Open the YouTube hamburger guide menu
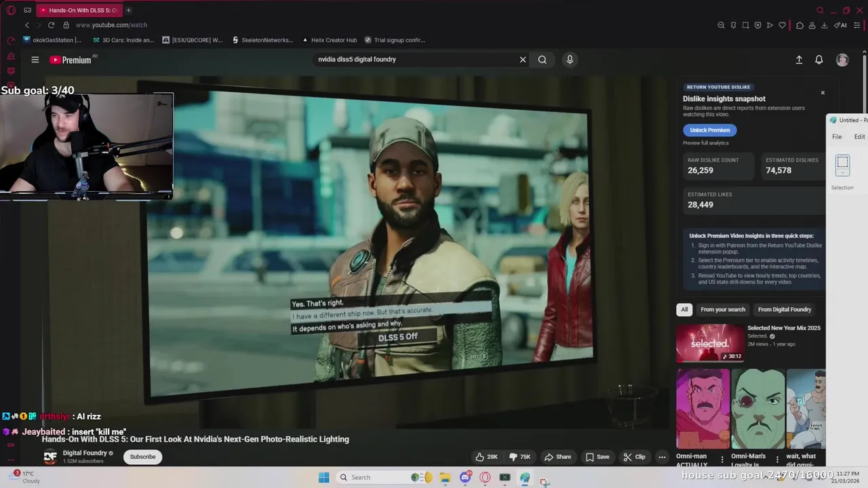868x488 pixels. [35, 60]
